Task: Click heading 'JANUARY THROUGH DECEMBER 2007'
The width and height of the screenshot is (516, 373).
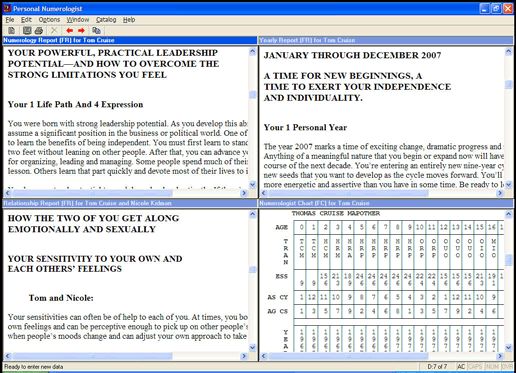Action: tap(352, 55)
